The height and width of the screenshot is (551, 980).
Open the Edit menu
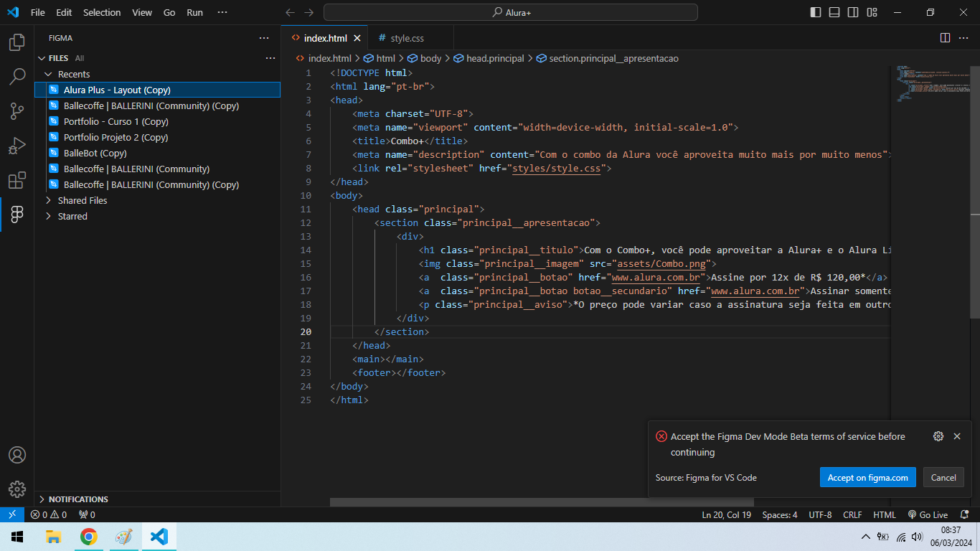coord(64,12)
